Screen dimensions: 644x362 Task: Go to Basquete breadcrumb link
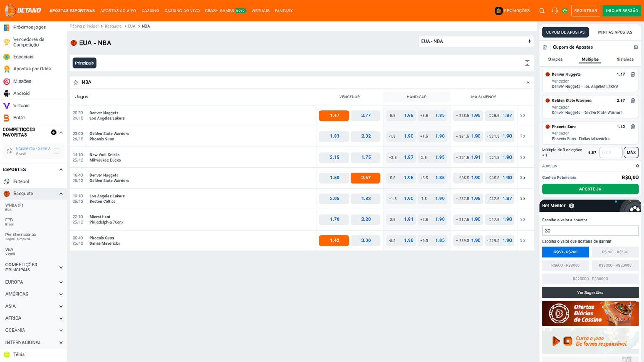point(113,26)
